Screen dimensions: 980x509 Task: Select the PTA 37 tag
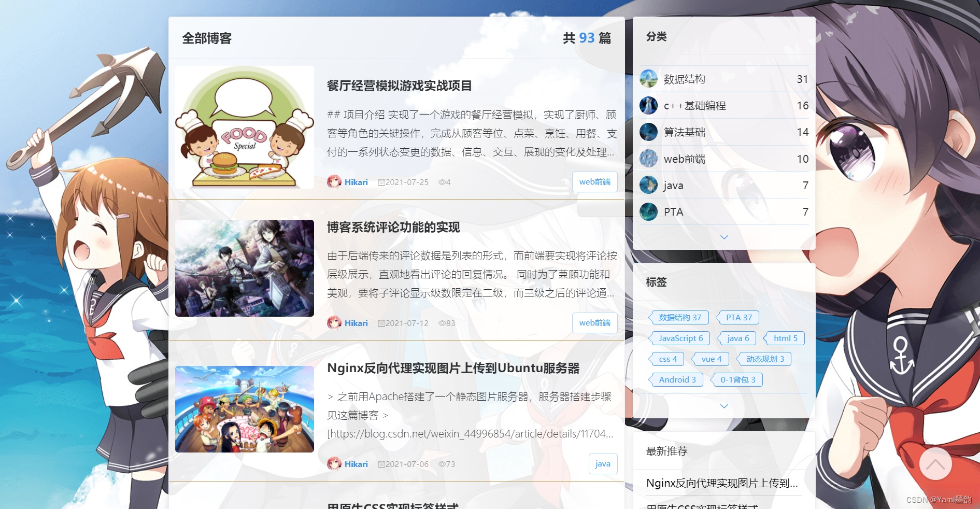click(737, 317)
